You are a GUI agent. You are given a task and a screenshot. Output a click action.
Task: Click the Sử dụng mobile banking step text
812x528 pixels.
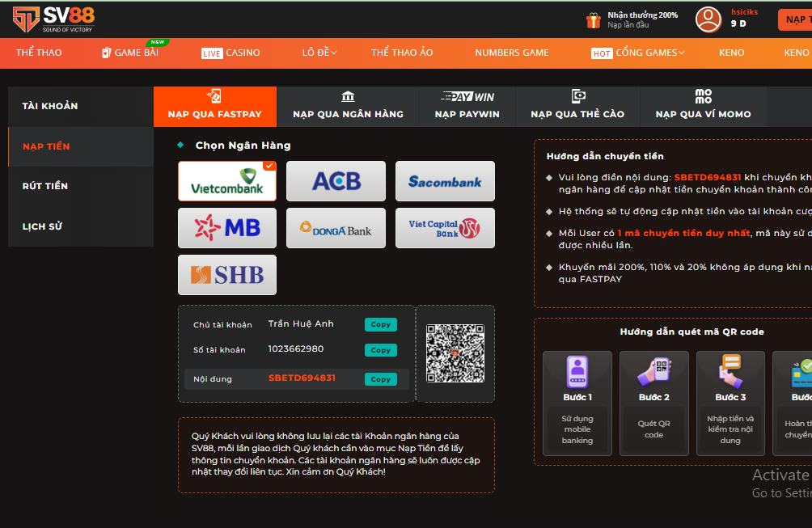coord(577,429)
